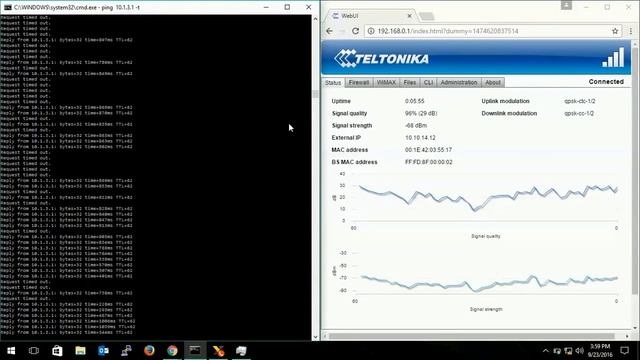Click the browser forward arrow
Viewport: 640px width, 360px height.
[342, 31]
